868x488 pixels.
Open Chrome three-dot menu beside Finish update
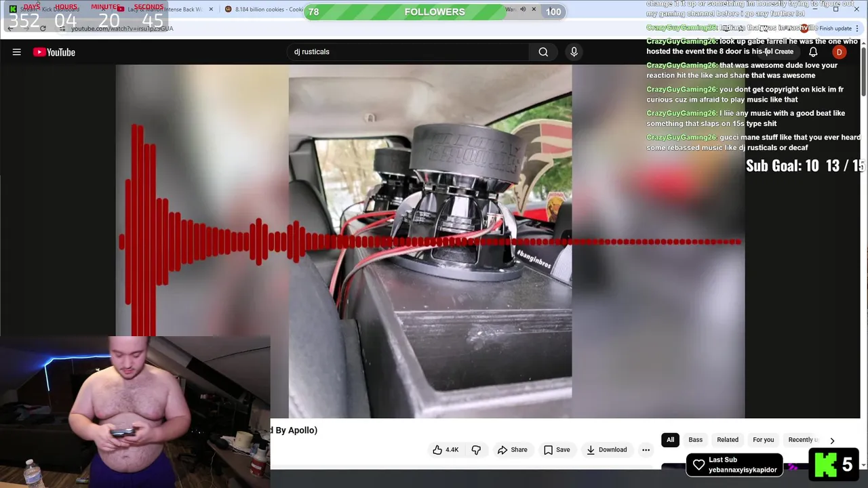(857, 28)
